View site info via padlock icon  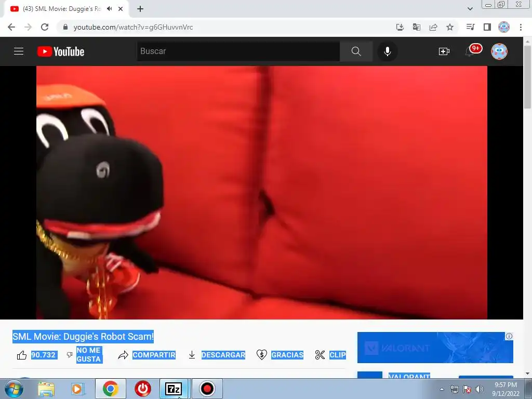click(65, 27)
